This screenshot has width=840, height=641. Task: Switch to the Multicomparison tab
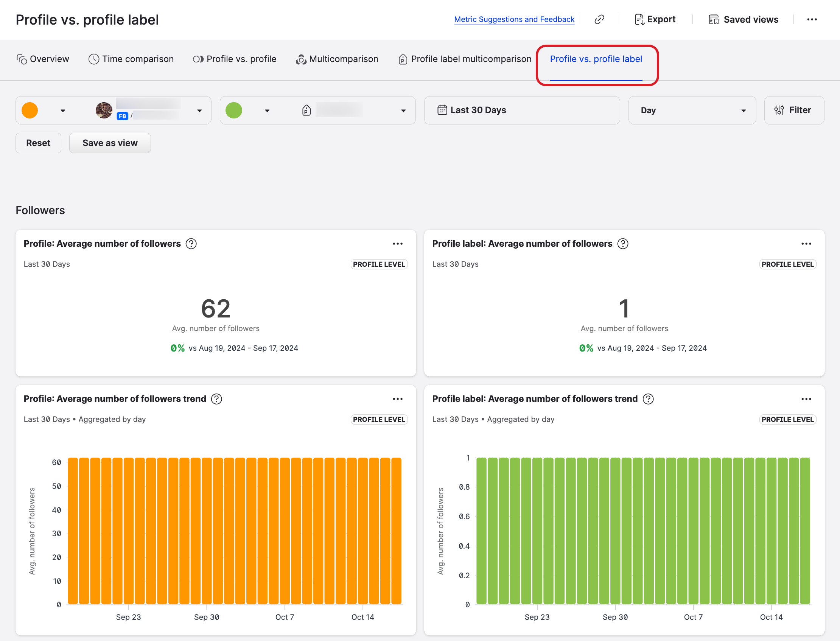(x=337, y=59)
